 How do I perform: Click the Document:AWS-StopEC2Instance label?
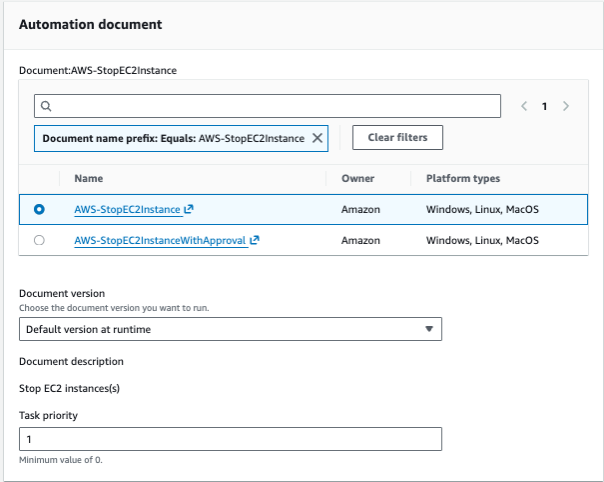[x=98, y=71]
